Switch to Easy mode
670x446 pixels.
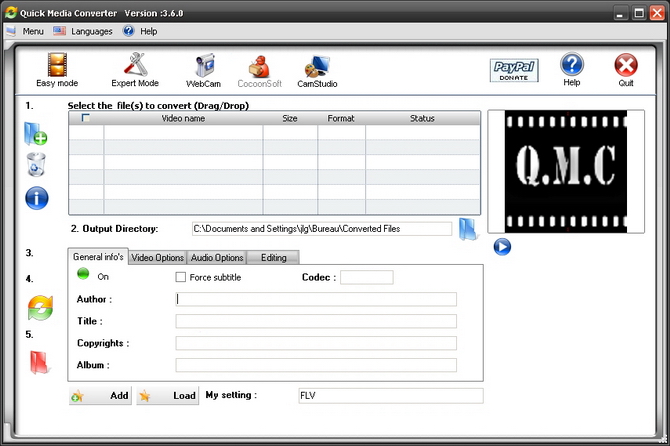coord(57,70)
